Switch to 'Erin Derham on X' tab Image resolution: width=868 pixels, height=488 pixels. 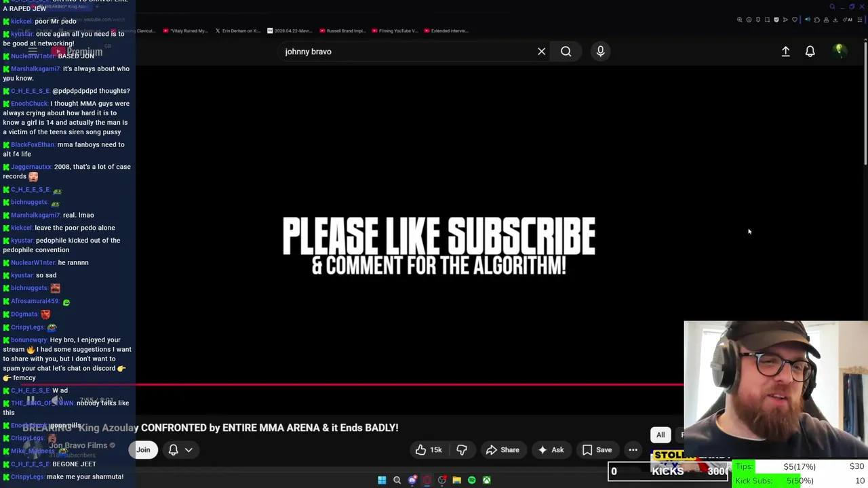click(237, 30)
